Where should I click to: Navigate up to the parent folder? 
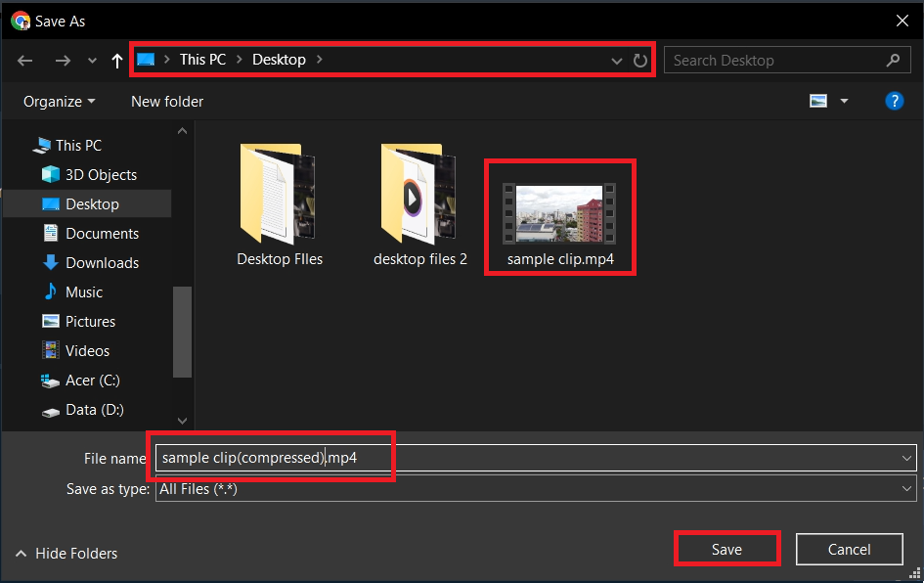[116, 60]
